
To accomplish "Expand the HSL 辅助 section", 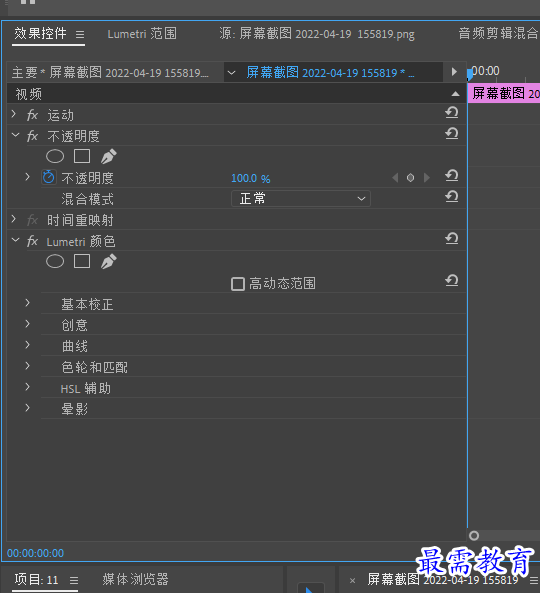I will coord(28,387).
